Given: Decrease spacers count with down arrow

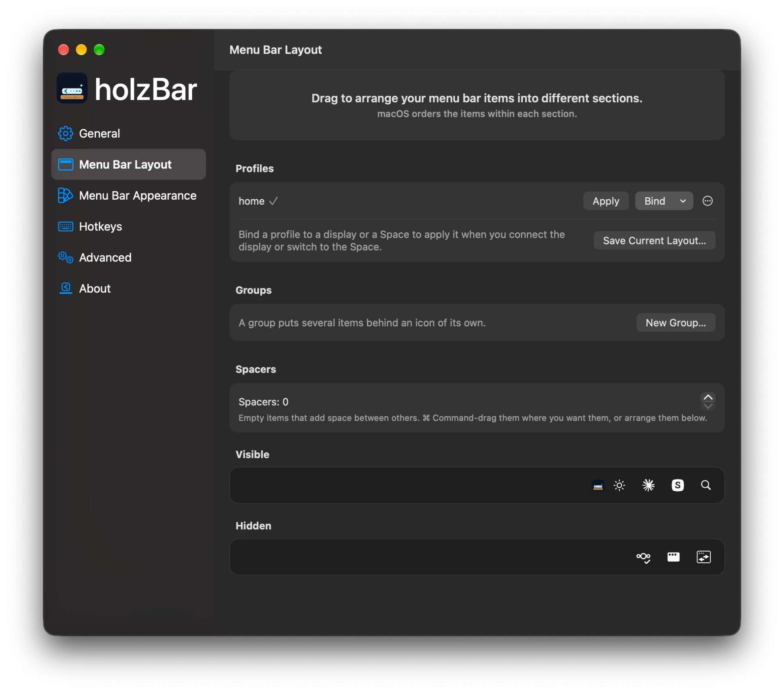Looking at the screenshot, I should click(708, 406).
